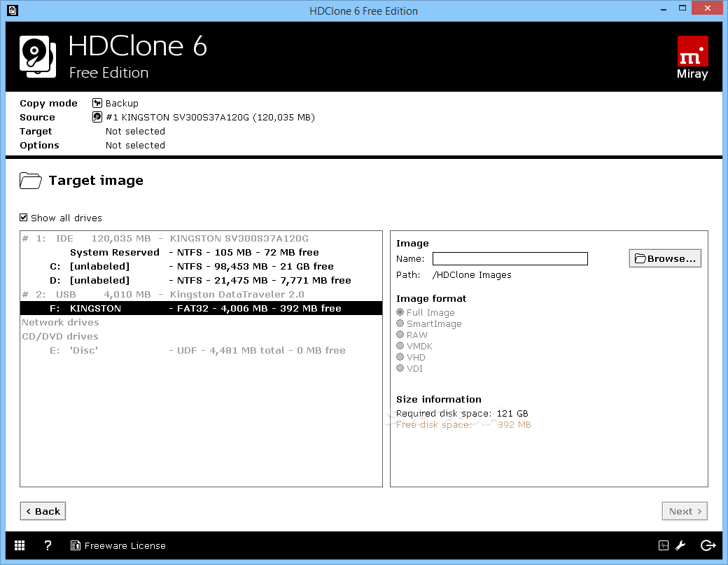Exit the program via the exit arrow icon
The image size is (728, 565).
pos(708,545)
